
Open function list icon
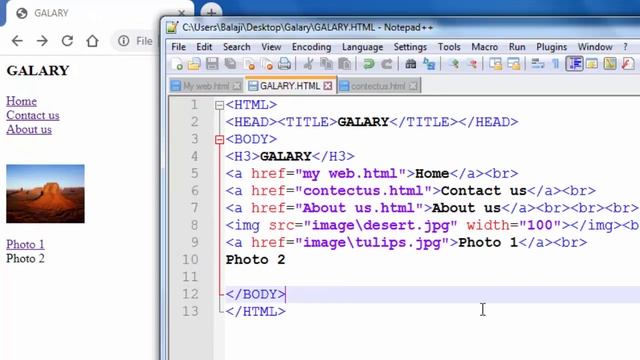click(628, 64)
